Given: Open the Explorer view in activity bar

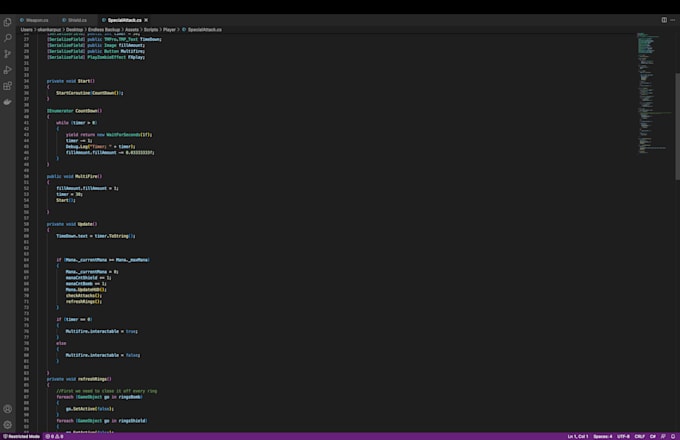Looking at the screenshot, I should 8,21.
